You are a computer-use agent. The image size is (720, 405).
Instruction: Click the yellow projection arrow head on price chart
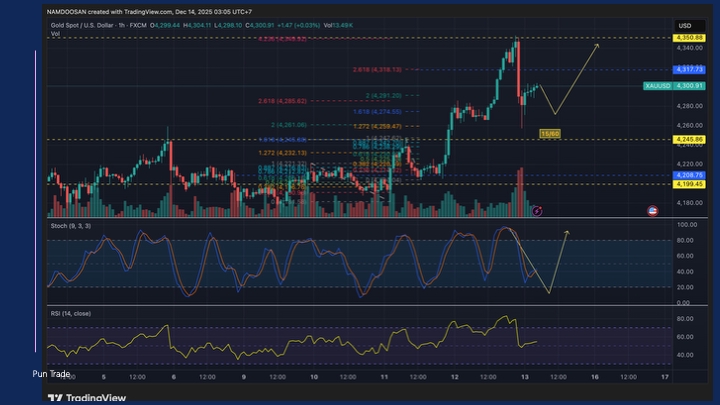coord(597,45)
